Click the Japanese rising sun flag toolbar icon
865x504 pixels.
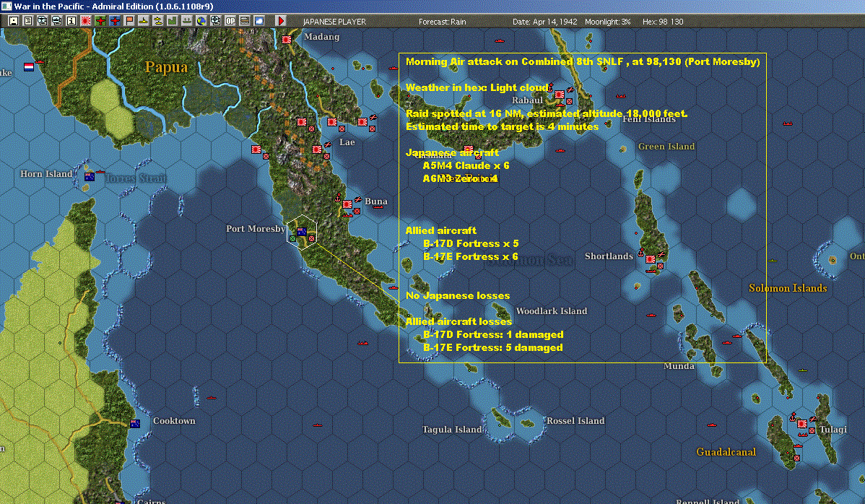85,21
